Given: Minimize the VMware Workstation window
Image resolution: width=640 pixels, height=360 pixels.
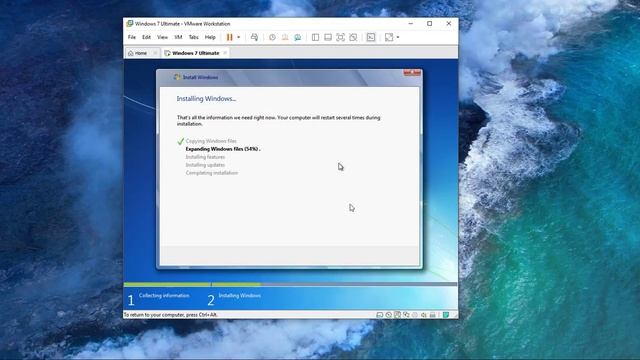Looking at the screenshot, I should (411, 24).
